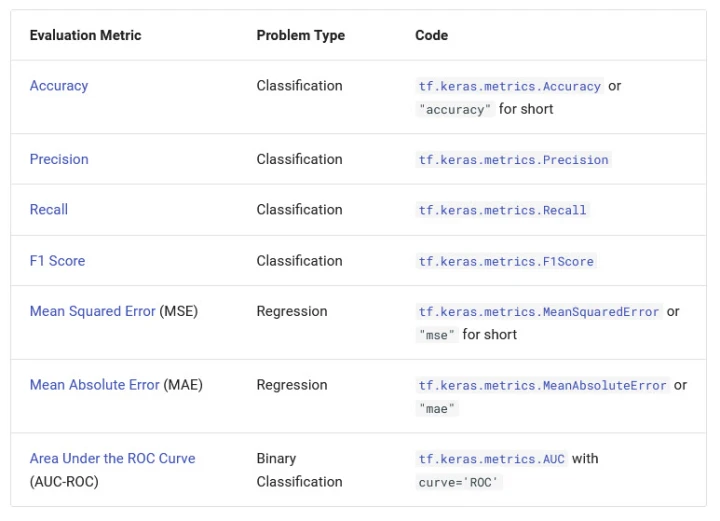Open Area Under the ROC Curve link
Image resolution: width=720 pixels, height=521 pixels.
click(112, 459)
